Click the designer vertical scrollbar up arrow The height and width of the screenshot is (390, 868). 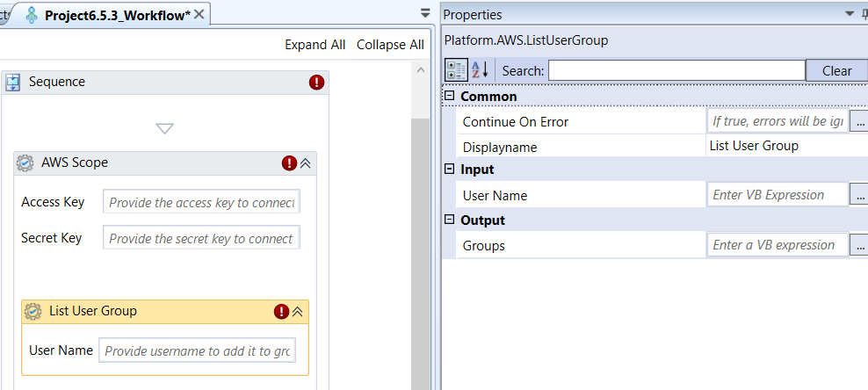click(x=420, y=70)
